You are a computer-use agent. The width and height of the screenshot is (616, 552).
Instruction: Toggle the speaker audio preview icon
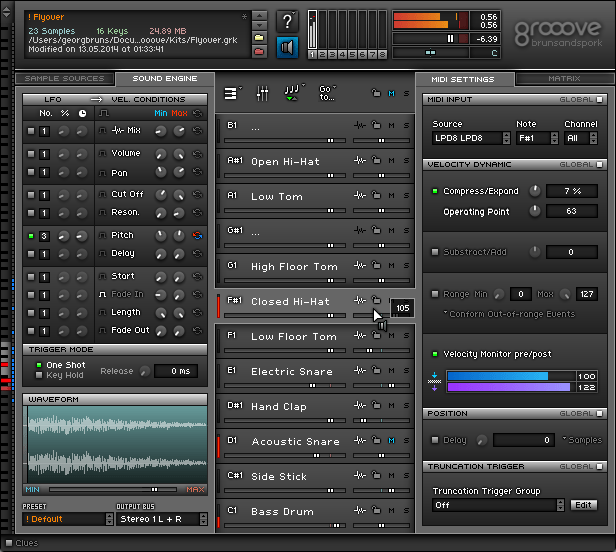coord(287,46)
